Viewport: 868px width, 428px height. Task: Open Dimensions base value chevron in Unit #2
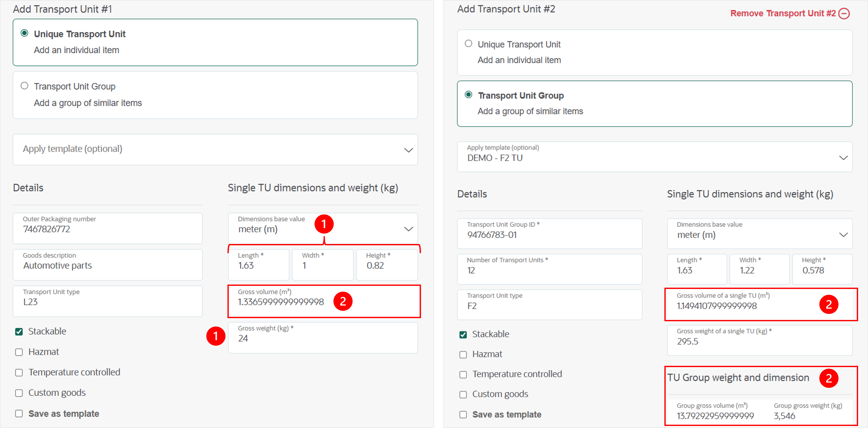tap(843, 235)
